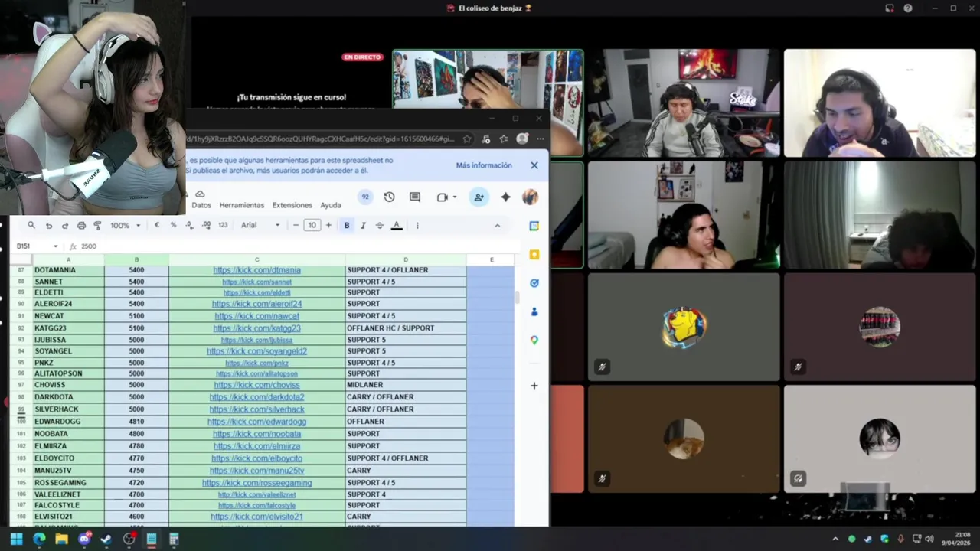Open Google Tasks side panel icon

[x=534, y=283]
